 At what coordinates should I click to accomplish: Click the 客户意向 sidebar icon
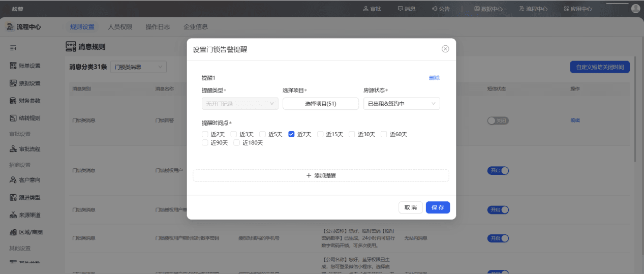[14, 180]
